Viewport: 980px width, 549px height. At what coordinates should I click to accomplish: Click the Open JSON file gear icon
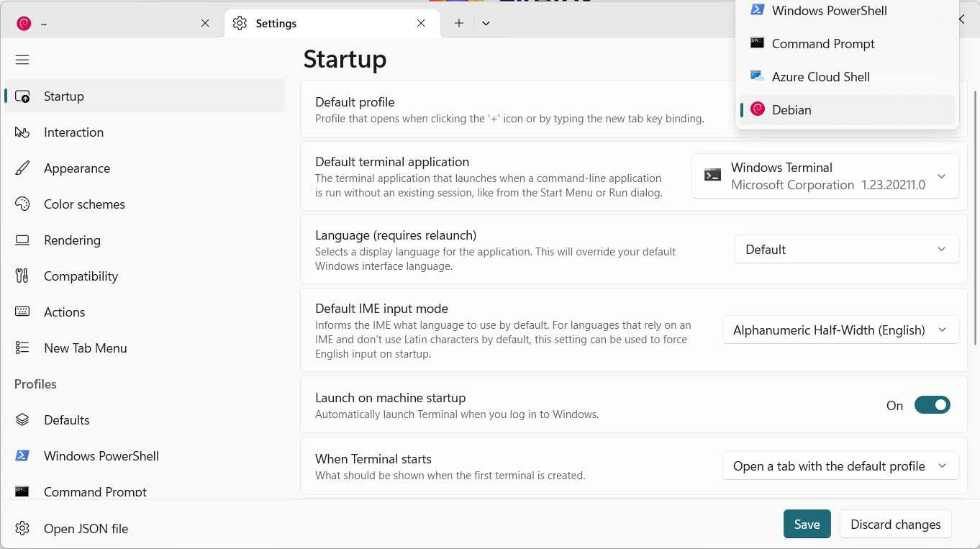pos(22,529)
